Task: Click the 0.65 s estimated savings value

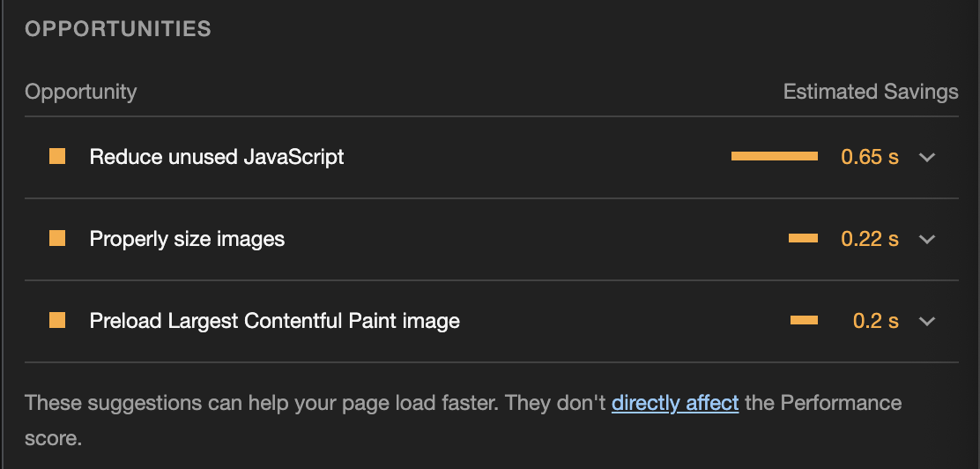Action: point(869,157)
